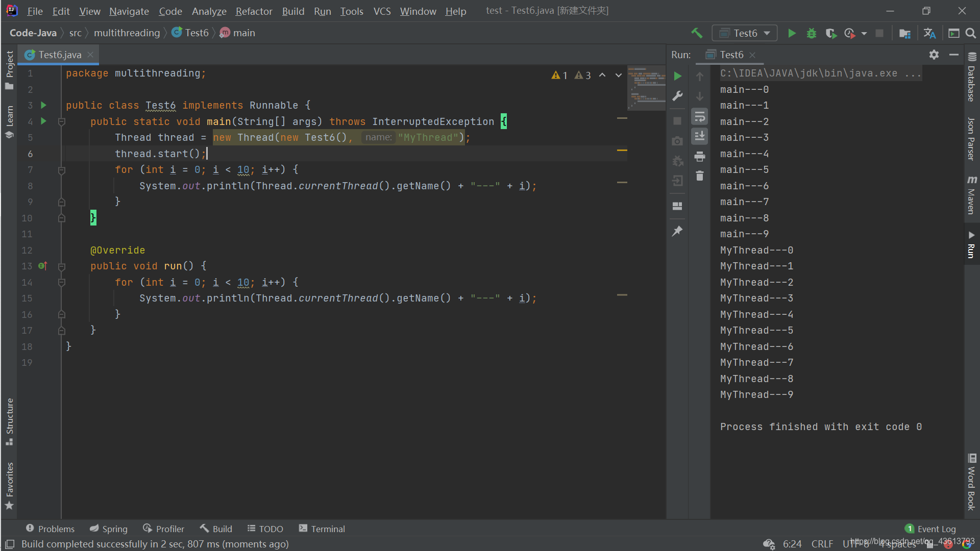Screen dimensions: 980x551
Task: Open the Structure tool window
Action: coord(9,421)
